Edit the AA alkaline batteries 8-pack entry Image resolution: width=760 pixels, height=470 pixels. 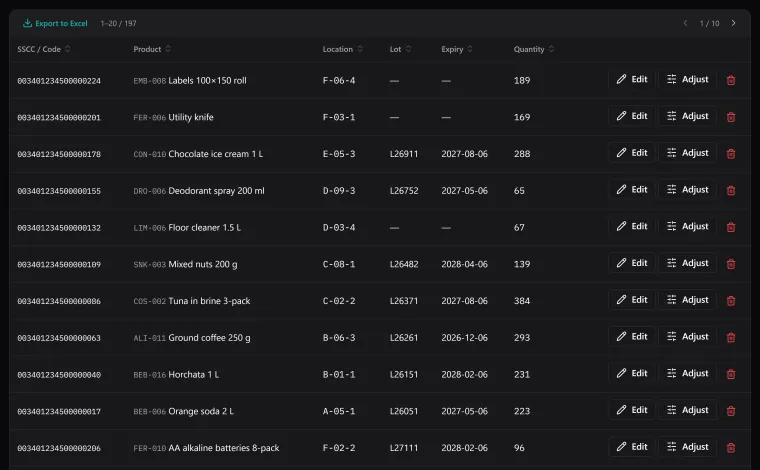632,447
